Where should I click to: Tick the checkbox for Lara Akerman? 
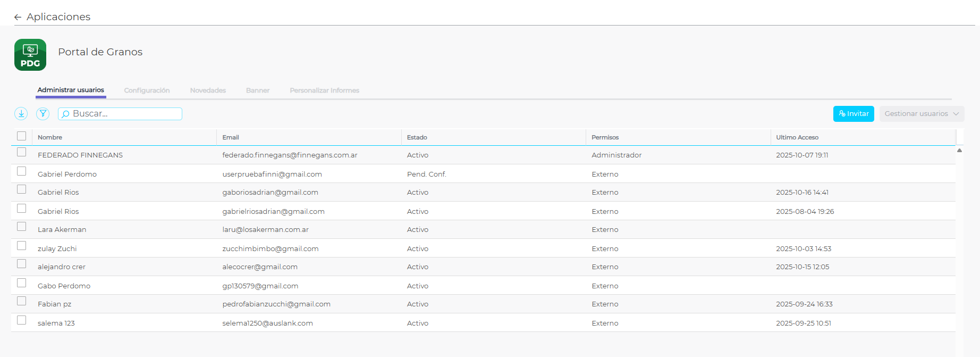pos(21,227)
